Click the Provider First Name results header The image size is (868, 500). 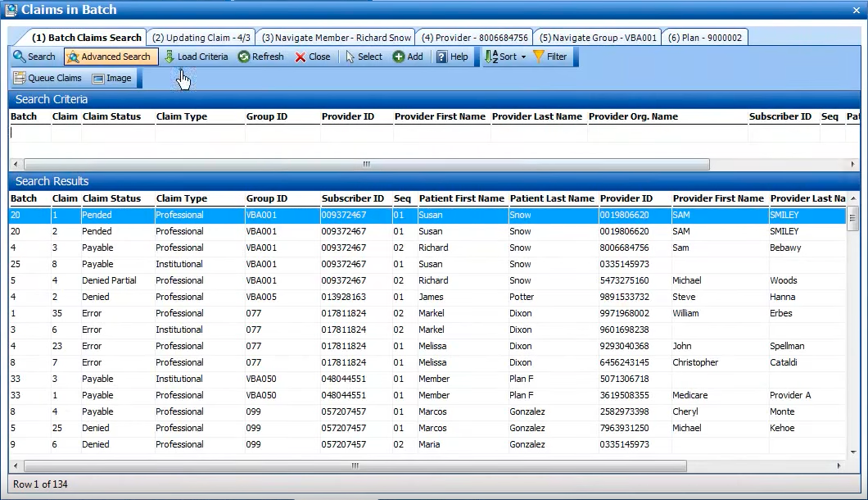pyautogui.click(x=718, y=198)
